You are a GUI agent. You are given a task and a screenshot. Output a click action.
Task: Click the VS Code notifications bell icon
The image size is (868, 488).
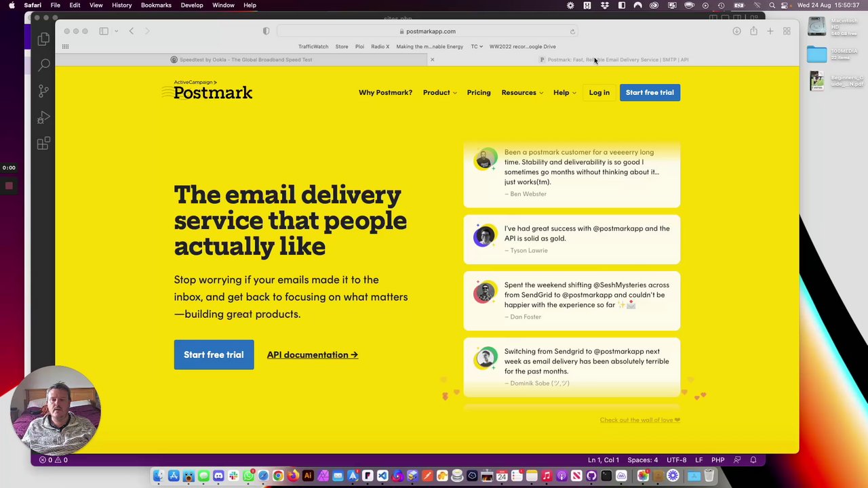click(x=753, y=460)
